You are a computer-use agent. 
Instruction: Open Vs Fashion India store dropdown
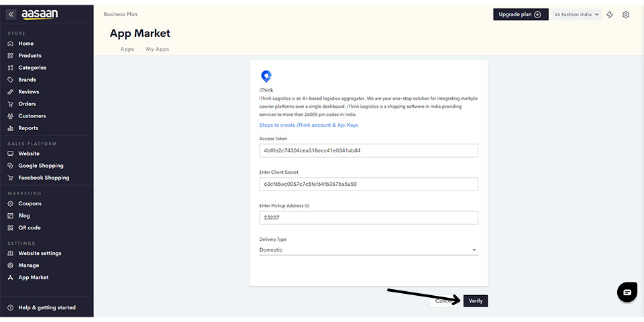point(576,14)
